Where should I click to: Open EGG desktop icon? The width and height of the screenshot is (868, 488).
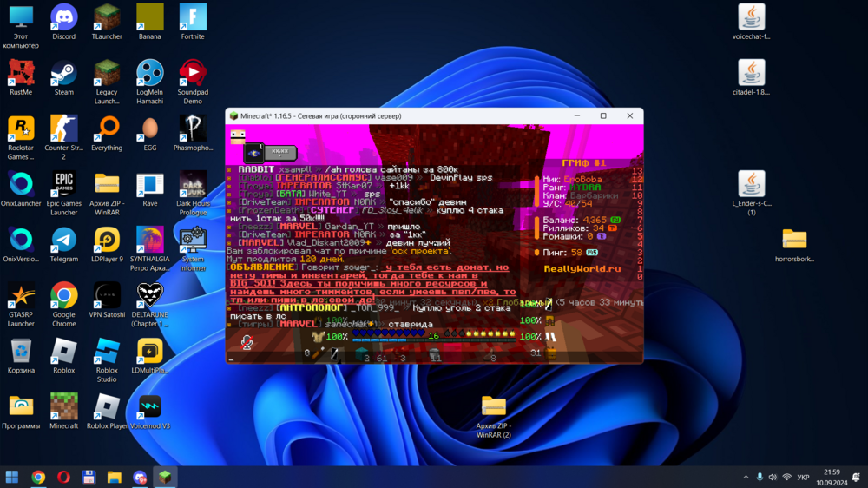point(150,134)
